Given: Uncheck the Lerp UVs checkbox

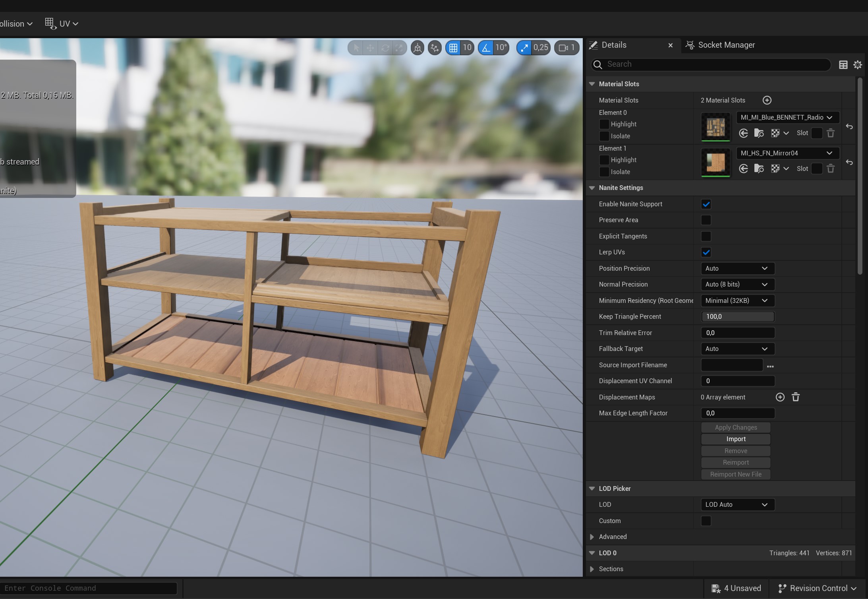Looking at the screenshot, I should (x=706, y=252).
